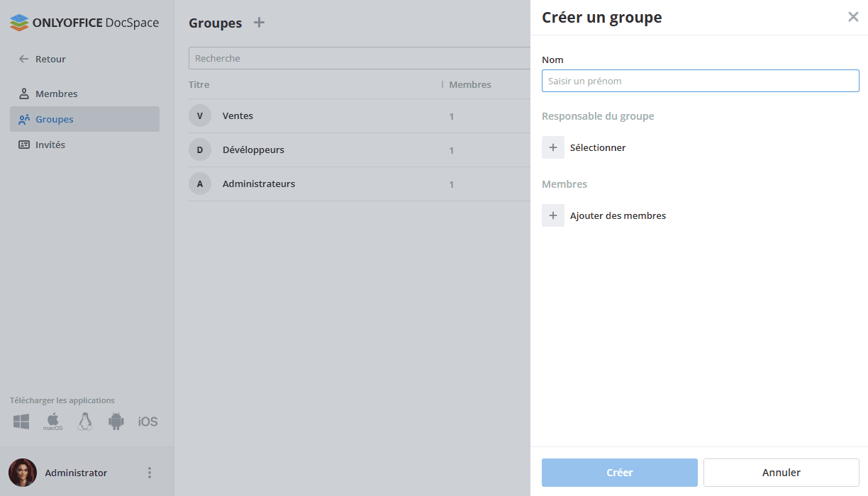
Task: Click the Android app download icon
Action: click(x=116, y=421)
